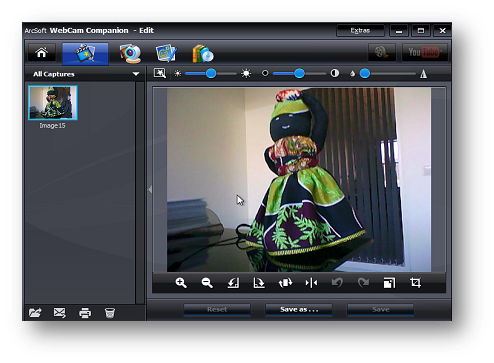This screenshot has width=494, height=363.
Task: Apply the auto enhance icon
Action: coord(160,73)
